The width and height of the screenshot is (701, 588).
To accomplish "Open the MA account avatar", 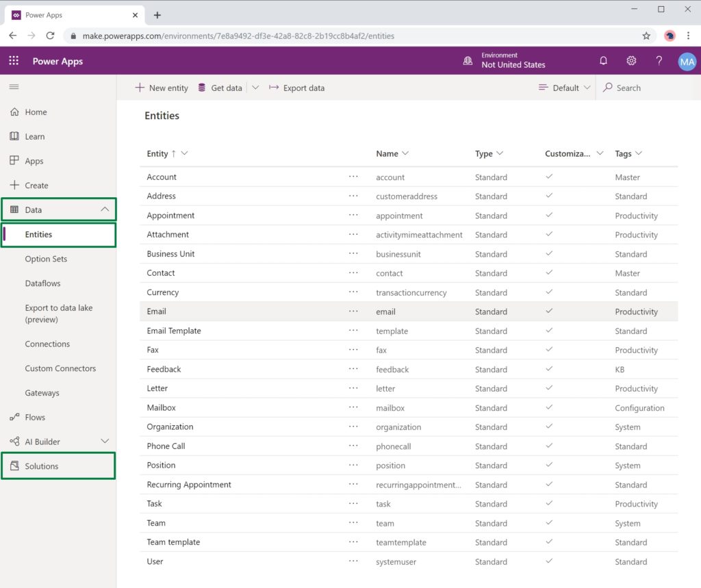I will coord(687,61).
